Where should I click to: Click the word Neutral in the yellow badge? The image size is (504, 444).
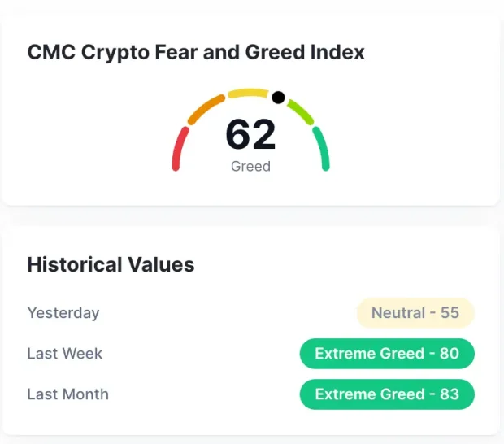398,313
